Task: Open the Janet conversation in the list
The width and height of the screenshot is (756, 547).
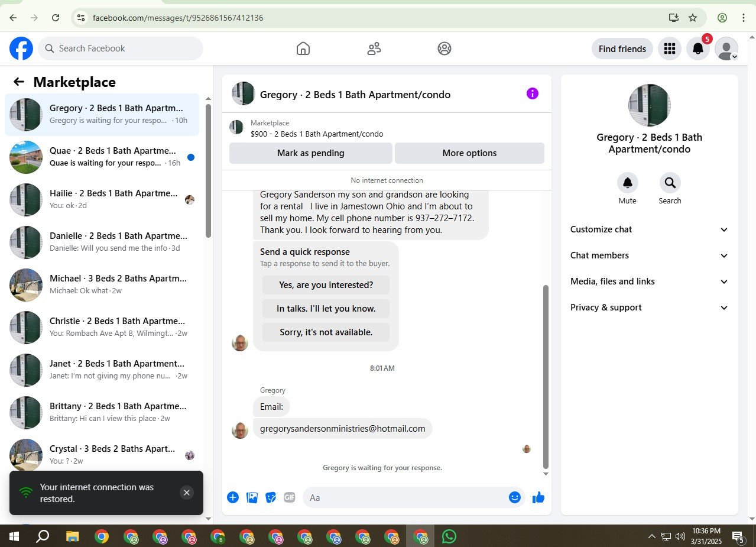Action: 102,370
